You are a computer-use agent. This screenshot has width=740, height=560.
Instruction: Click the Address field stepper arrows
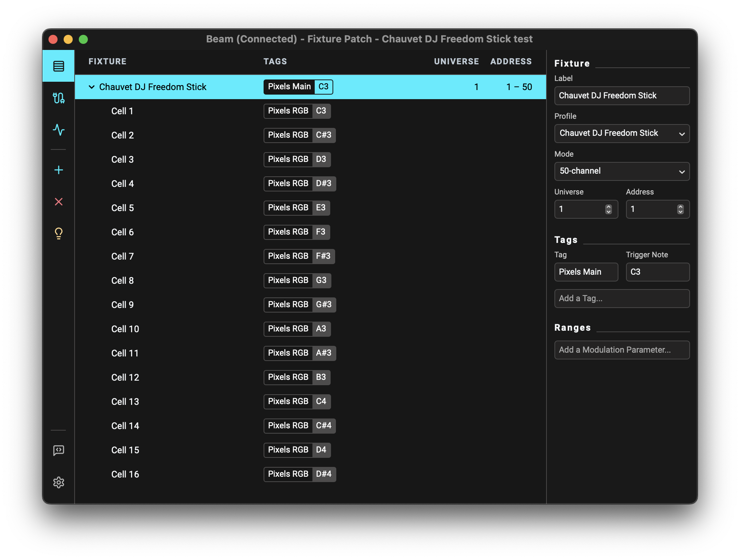680,209
